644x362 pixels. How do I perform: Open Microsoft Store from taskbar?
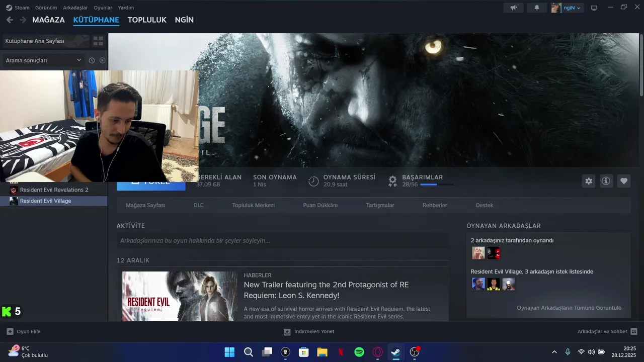pos(304,352)
